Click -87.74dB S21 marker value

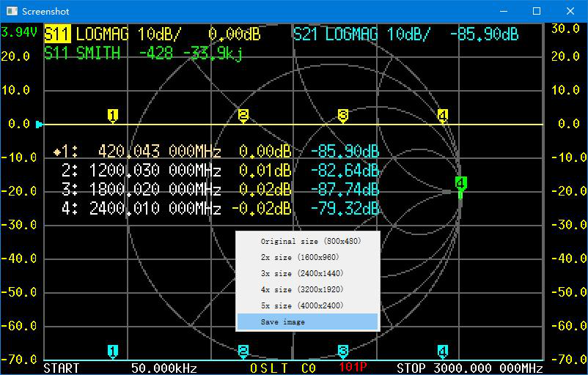[345, 189]
